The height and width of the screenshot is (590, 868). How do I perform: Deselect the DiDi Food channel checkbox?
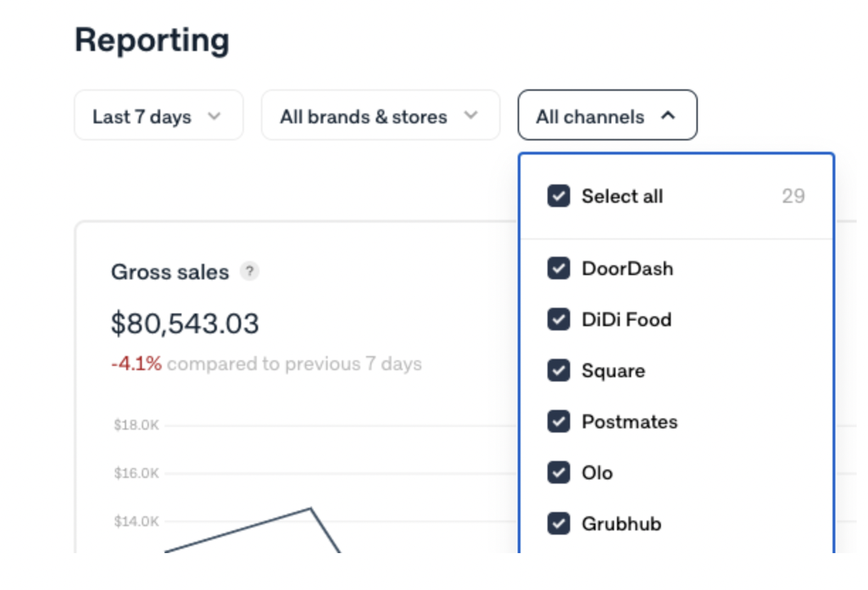point(559,320)
